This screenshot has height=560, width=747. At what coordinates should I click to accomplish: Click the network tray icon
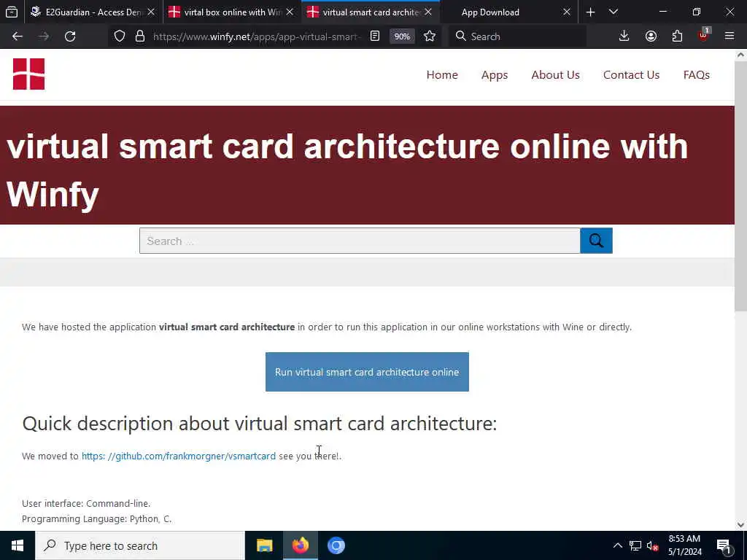[635, 545]
